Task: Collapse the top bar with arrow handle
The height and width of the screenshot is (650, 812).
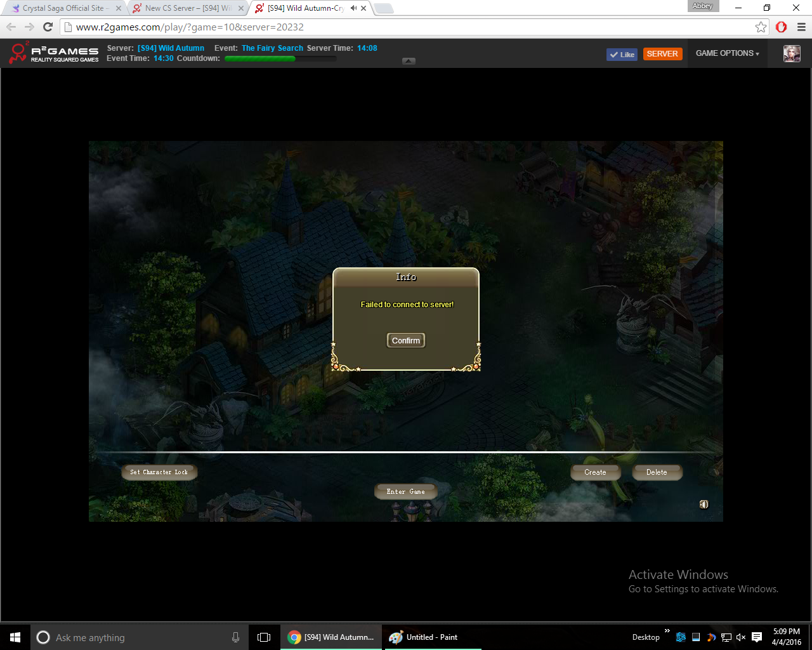Action: point(409,61)
